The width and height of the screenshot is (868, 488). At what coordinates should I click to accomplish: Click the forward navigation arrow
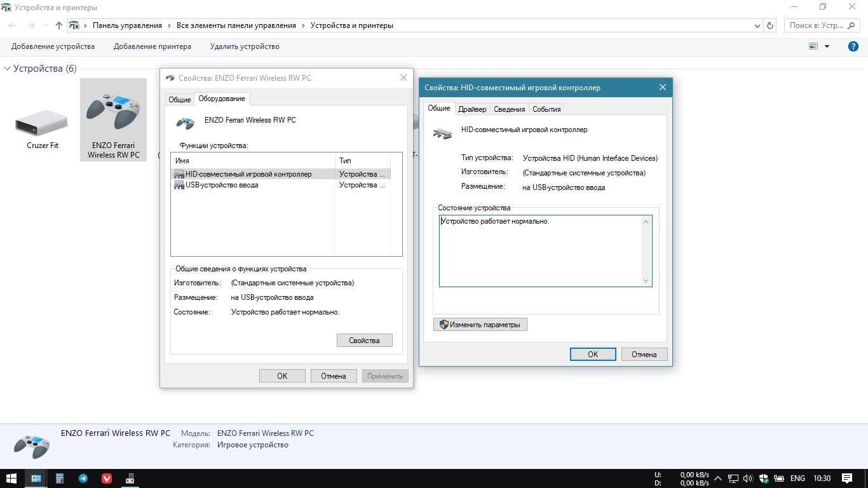click(31, 25)
